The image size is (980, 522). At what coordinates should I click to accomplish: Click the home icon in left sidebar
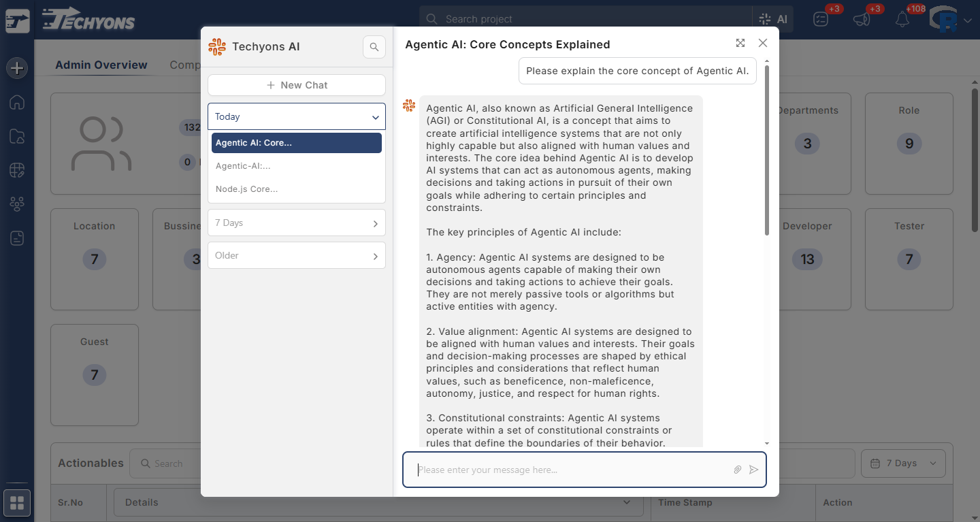tap(17, 102)
